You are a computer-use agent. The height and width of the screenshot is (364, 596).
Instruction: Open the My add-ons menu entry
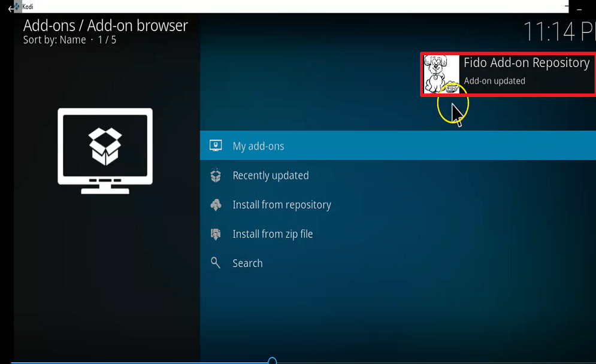[398, 145]
